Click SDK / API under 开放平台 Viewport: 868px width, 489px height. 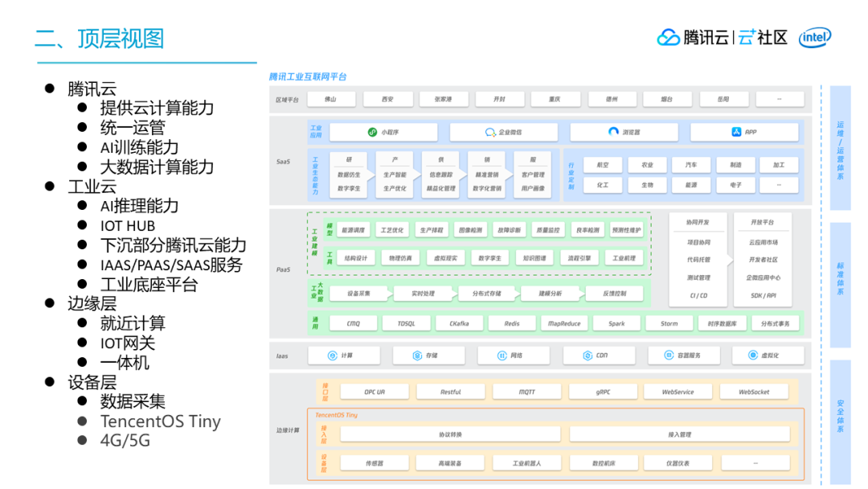click(x=764, y=296)
